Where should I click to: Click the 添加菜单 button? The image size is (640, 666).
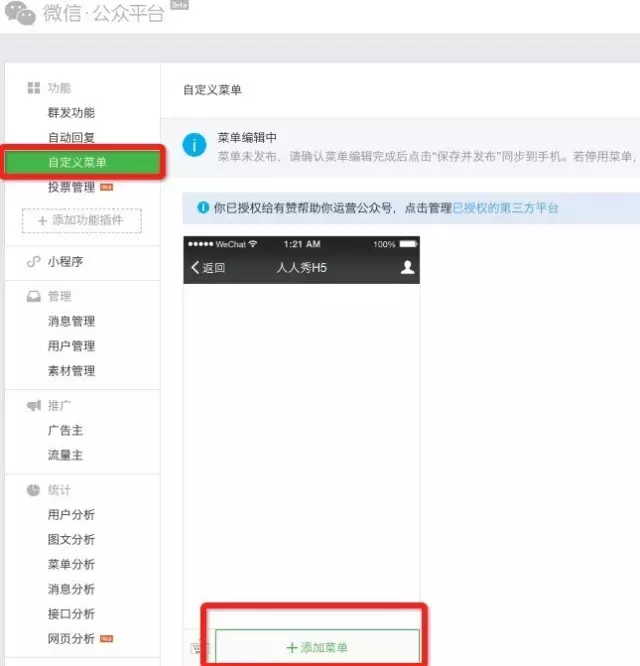click(317, 647)
